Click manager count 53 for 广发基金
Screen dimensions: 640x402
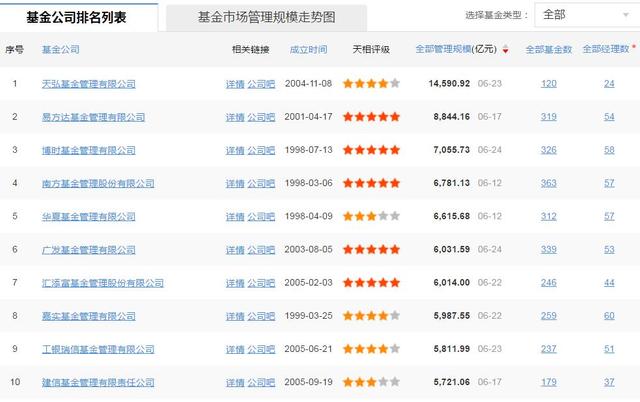pos(609,249)
